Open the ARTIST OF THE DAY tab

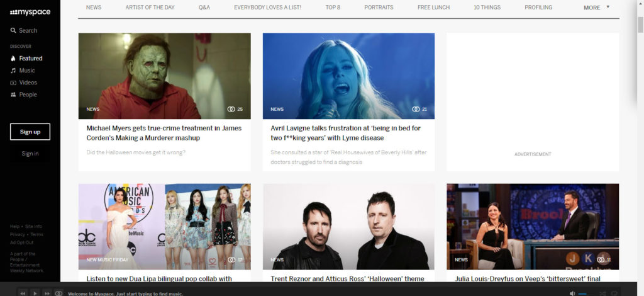coord(150,8)
